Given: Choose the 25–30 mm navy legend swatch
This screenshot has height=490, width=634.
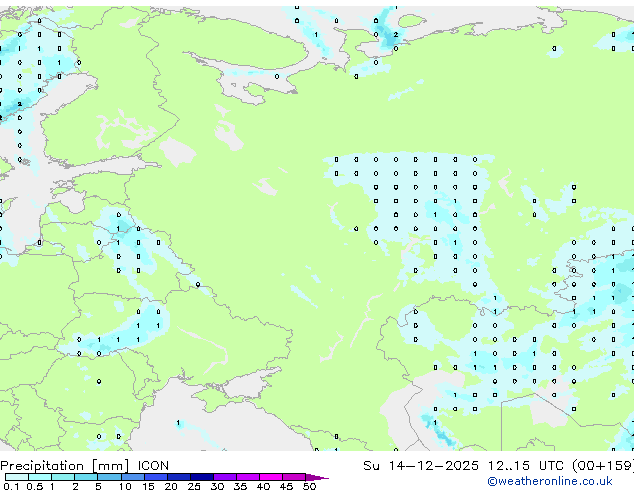Looking at the screenshot, I should pyautogui.click(x=201, y=477).
